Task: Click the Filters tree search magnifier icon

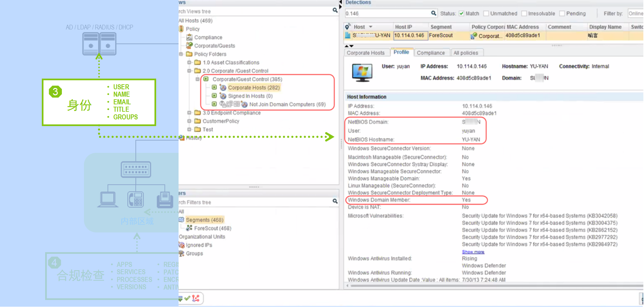Action: (335, 201)
